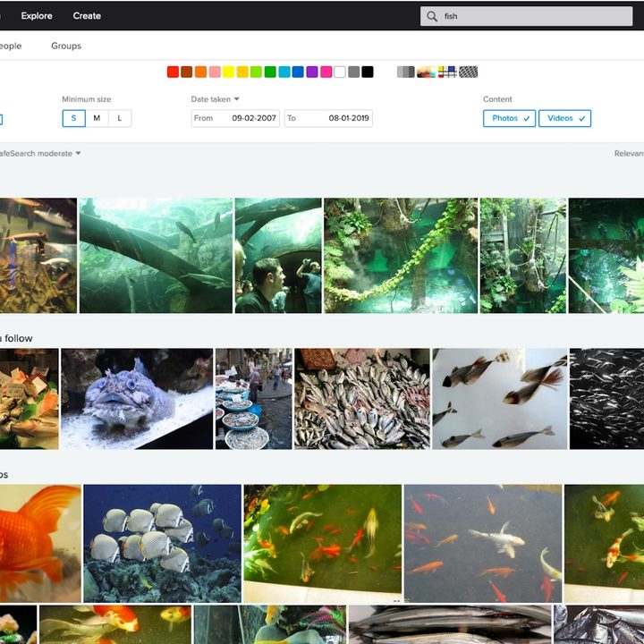
Task: Open the Explore menu
Action: [x=37, y=16]
